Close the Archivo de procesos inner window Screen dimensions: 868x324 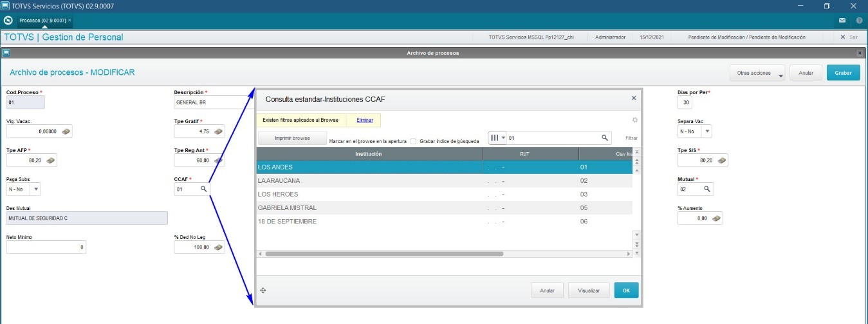point(860,53)
